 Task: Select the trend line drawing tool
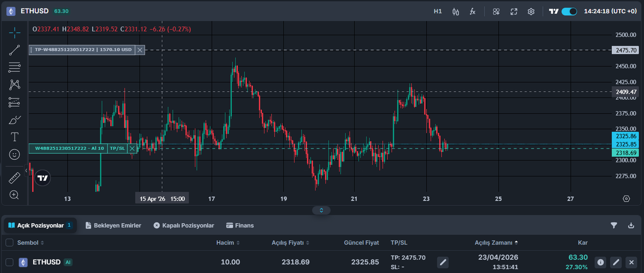coord(14,50)
